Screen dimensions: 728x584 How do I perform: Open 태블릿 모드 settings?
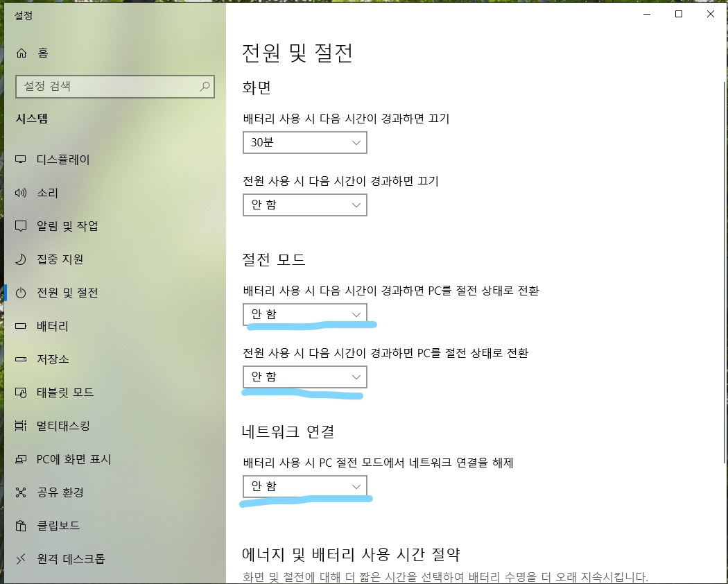pos(114,393)
